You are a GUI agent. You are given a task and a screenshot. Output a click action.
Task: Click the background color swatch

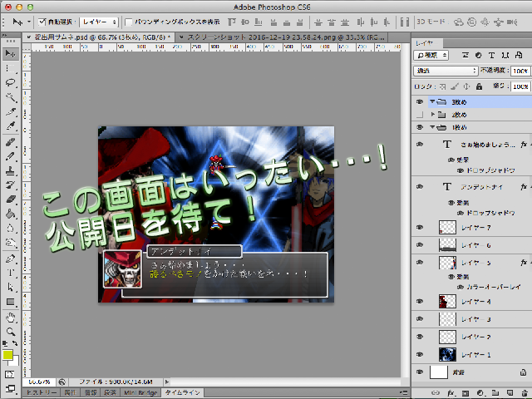15,362
